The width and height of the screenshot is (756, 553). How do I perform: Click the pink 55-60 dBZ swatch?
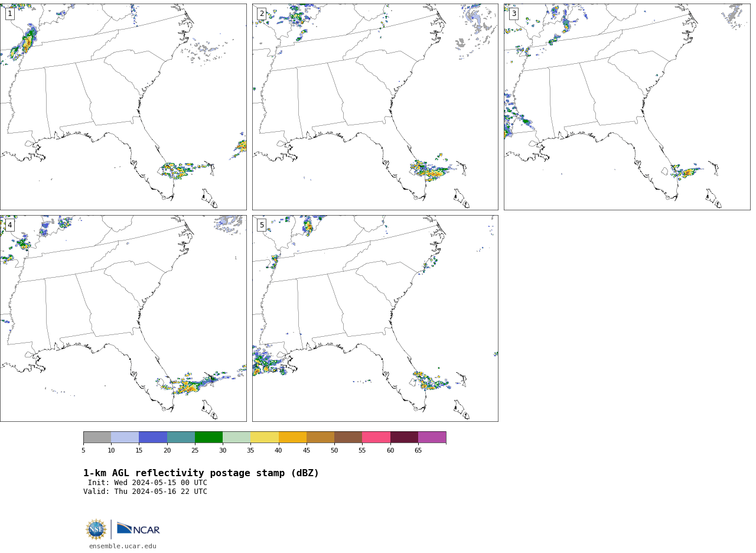click(376, 437)
